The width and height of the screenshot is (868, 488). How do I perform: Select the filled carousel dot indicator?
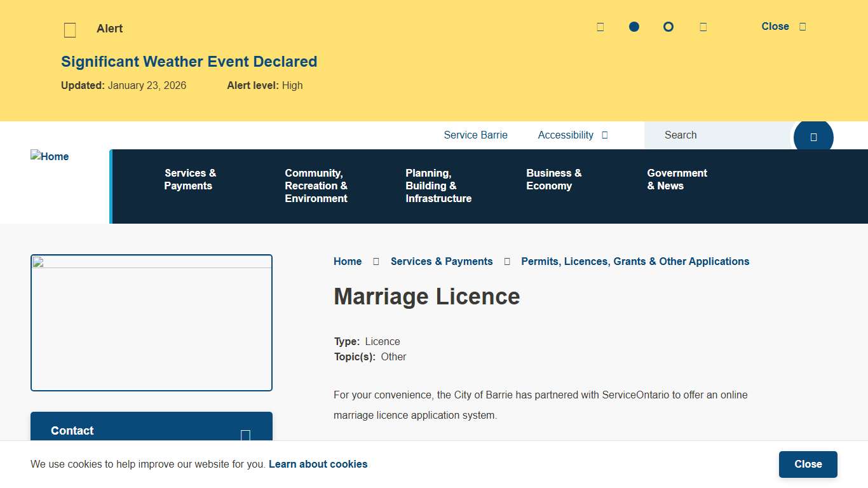634,27
